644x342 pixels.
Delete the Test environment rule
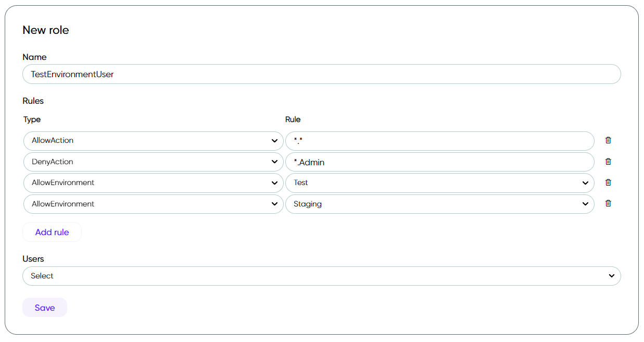[x=608, y=182]
